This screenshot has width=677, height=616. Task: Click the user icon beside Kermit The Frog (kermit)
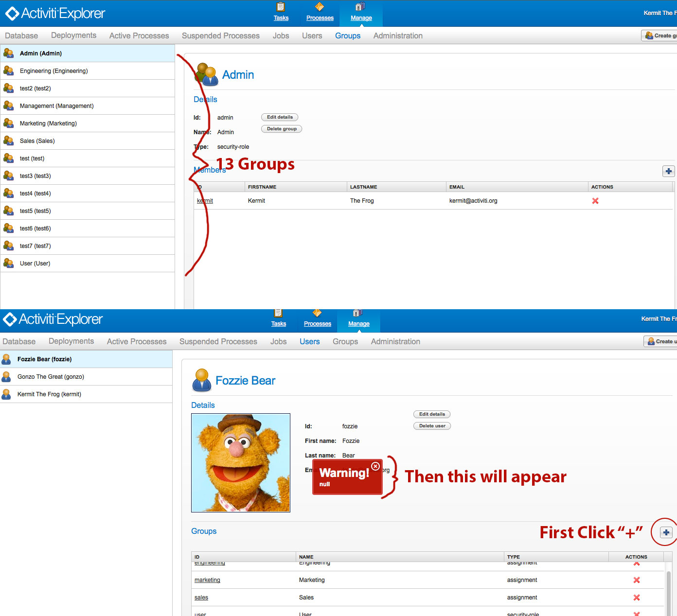tap(6, 394)
